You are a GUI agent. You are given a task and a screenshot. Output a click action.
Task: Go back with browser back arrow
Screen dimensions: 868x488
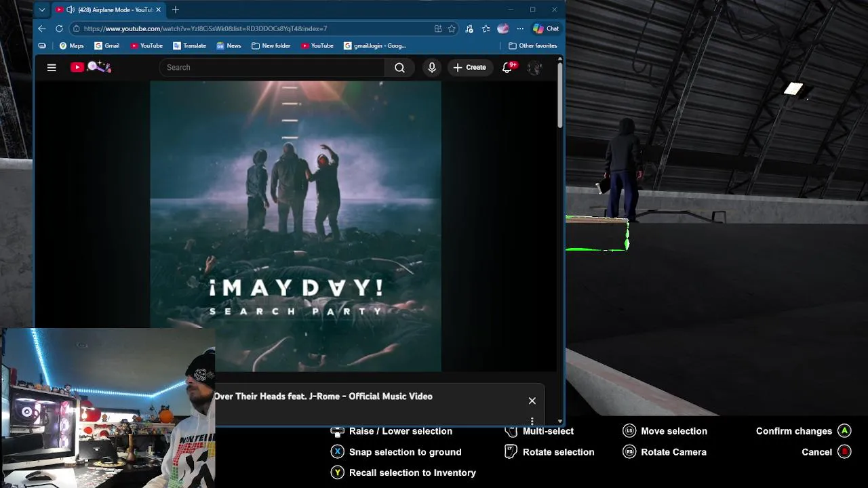pos(42,28)
